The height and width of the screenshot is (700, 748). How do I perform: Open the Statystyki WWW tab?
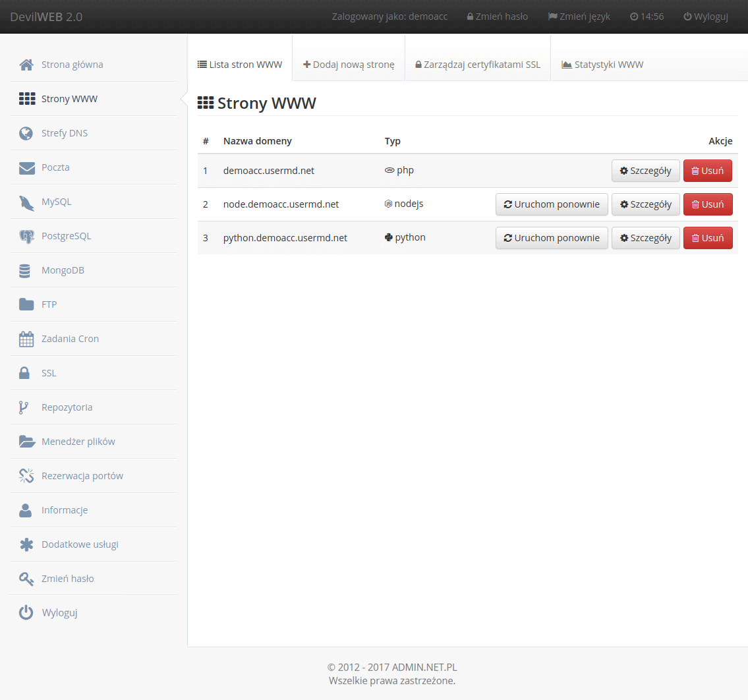pyautogui.click(x=602, y=65)
